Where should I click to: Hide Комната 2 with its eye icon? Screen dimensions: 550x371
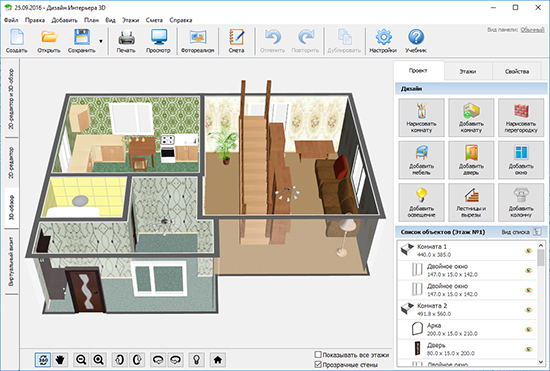point(529,310)
